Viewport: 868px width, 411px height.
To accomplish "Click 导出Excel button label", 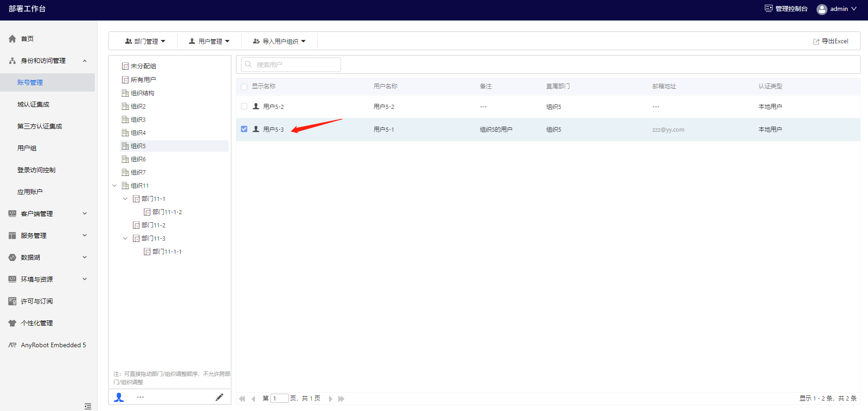I will [x=835, y=41].
